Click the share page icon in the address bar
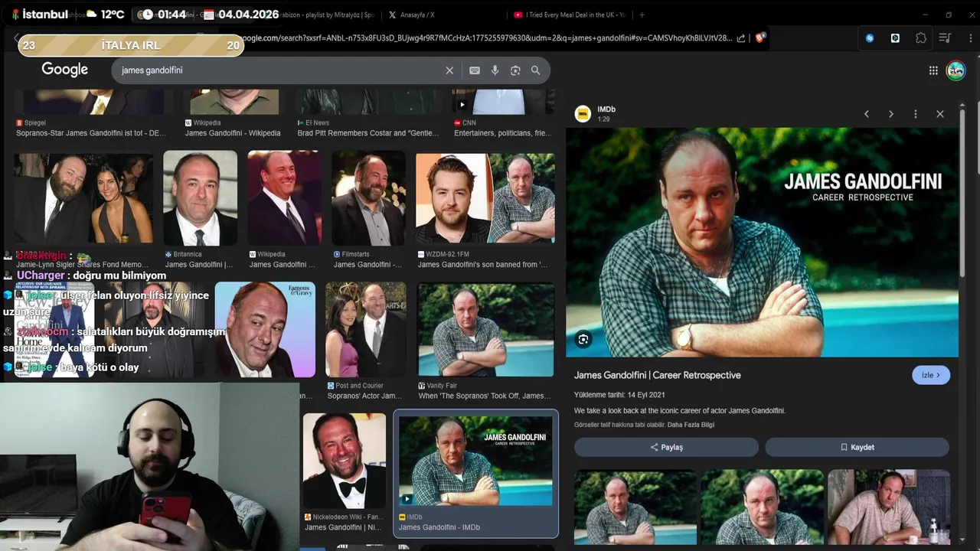The height and width of the screenshot is (551, 980). tap(741, 38)
